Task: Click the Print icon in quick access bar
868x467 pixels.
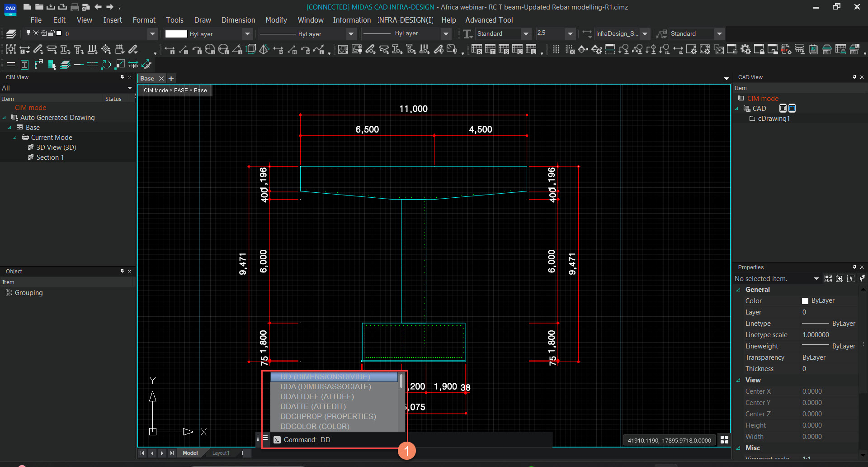Action: click(75, 7)
